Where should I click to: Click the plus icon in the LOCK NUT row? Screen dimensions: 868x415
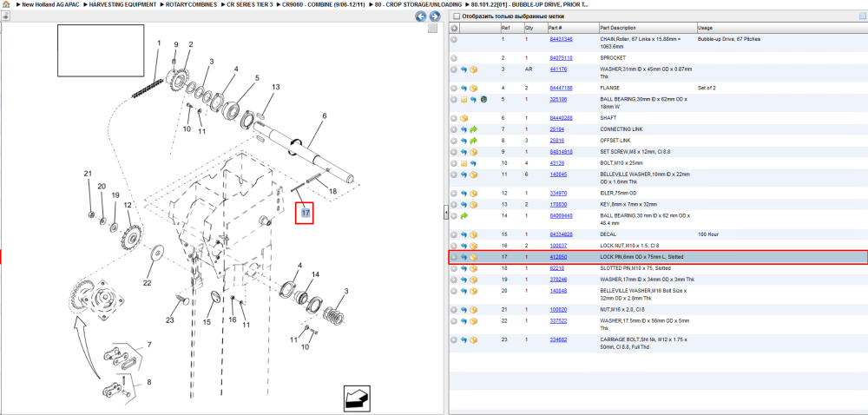454,246
